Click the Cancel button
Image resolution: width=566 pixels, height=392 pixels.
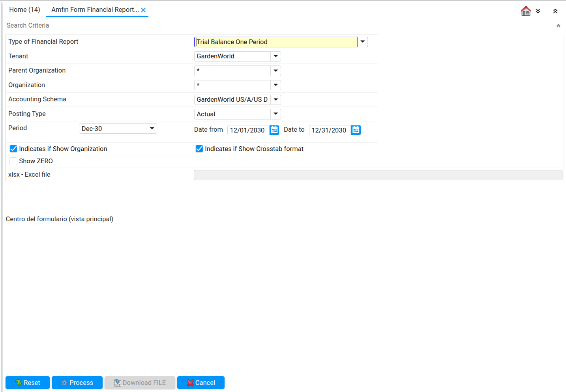(x=201, y=383)
